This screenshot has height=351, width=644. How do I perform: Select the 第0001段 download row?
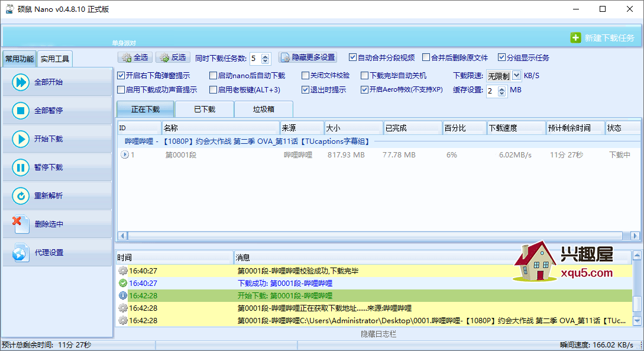coord(378,155)
